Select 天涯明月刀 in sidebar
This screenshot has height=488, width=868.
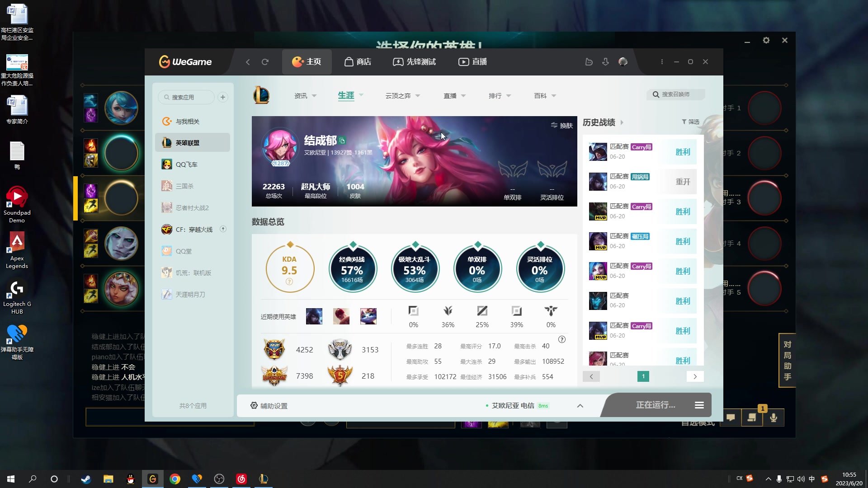click(193, 295)
